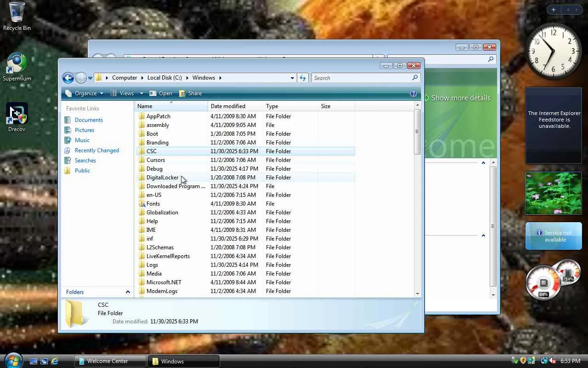Viewport: 588px width, 368px height.
Task: Open the Windows Security Alerts shield tray icon
Action: (523, 361)
